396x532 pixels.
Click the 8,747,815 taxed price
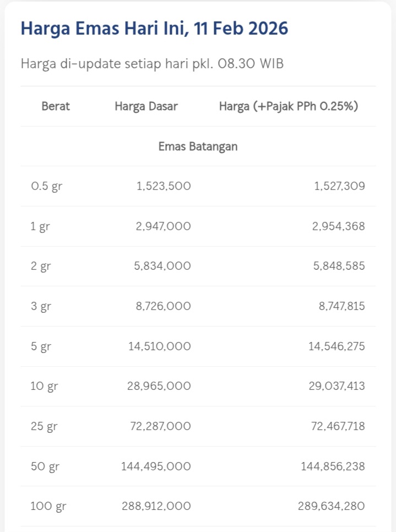341,306
